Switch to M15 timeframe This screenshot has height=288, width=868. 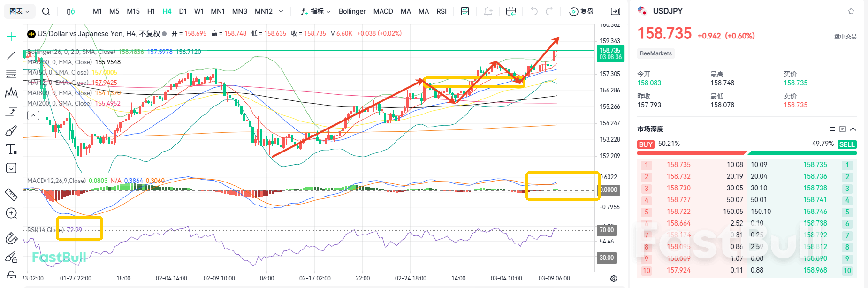[x=133, y=11]
